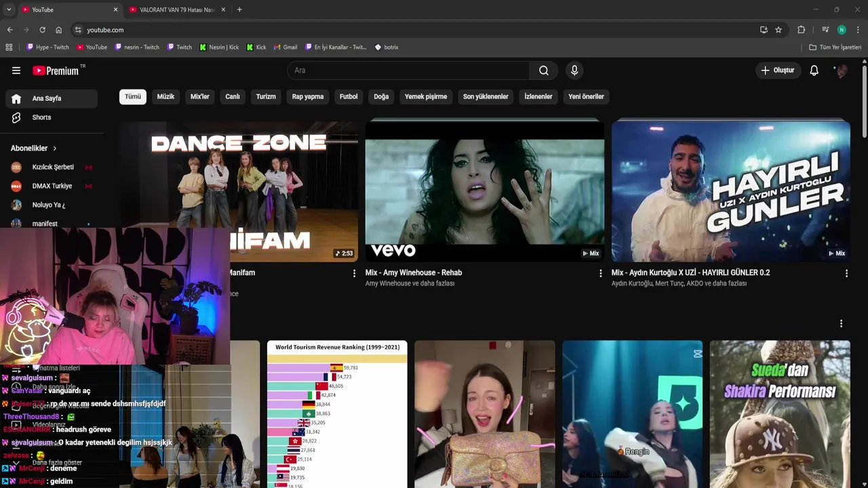Open Shorts in the sidebar

52,117
